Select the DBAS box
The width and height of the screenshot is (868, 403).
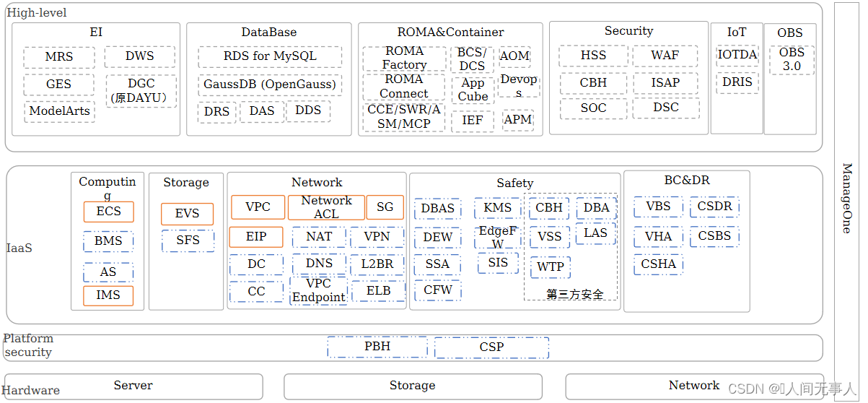point(438,209)
